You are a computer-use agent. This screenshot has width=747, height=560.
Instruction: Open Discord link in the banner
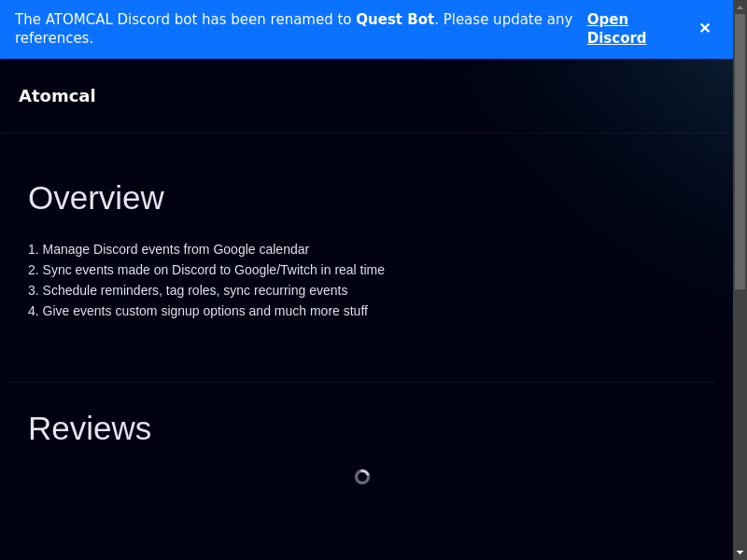(x=616, y=29)
